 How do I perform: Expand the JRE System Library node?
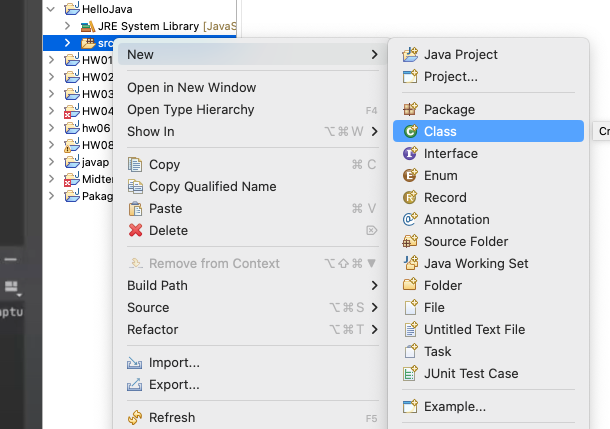coord(68,26)
